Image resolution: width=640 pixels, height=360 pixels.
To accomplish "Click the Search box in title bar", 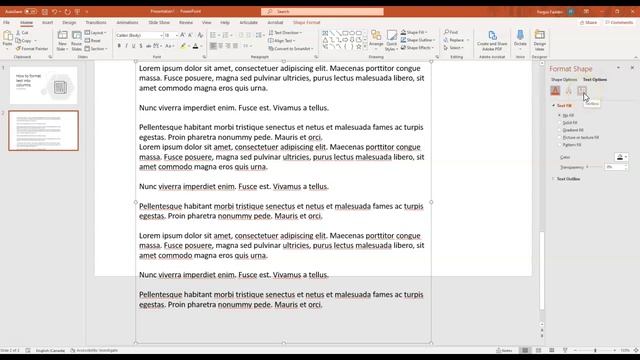I will coord(322,12).
